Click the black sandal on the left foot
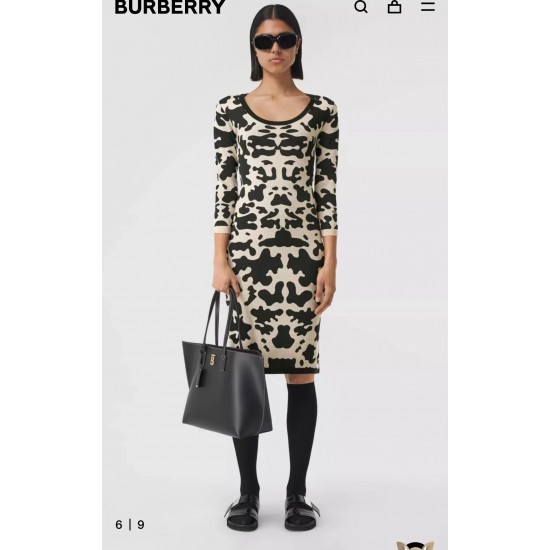550x550 pixels. (243, 512)
